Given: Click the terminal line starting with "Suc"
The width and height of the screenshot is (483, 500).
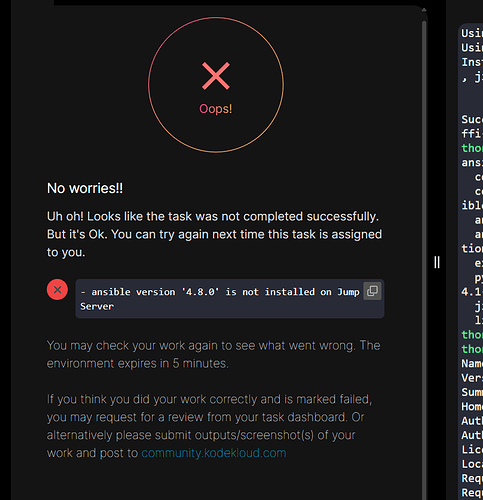Looking at the screenshot, I should point(472,119).
